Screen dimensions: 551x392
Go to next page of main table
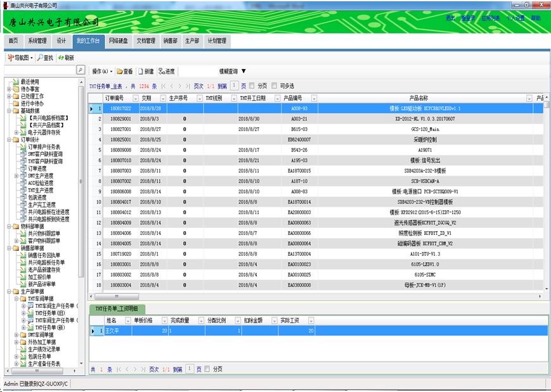click(179, 85)
